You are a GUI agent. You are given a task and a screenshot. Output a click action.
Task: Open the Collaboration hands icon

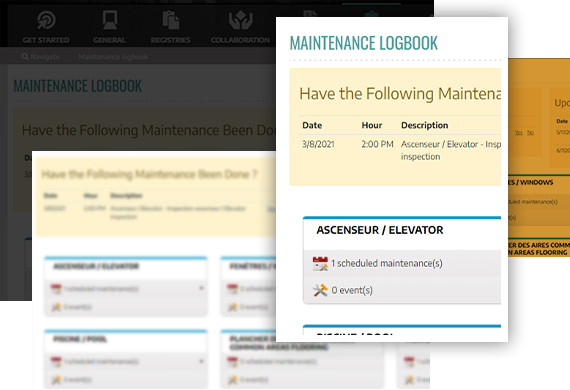(x=240, y=20)
